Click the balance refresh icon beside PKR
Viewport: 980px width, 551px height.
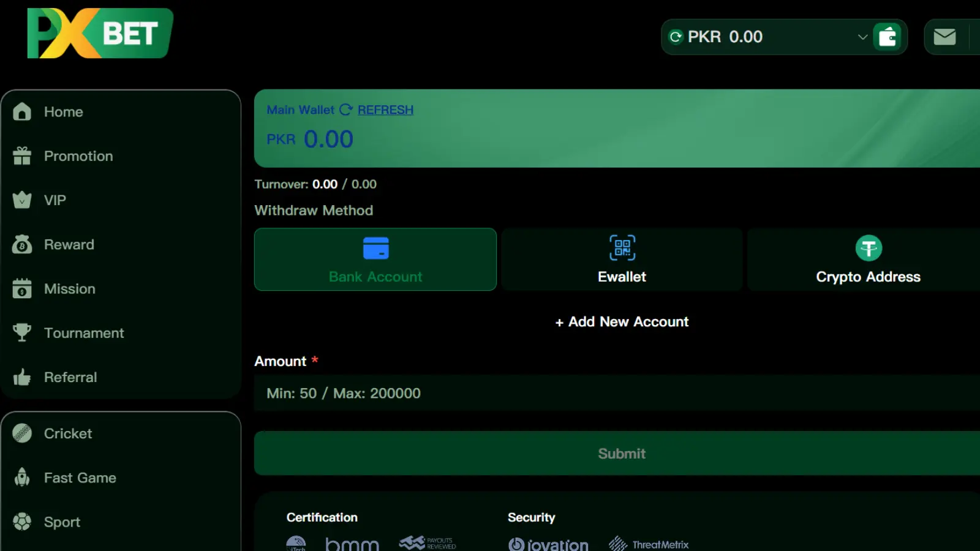pos(676,37)
